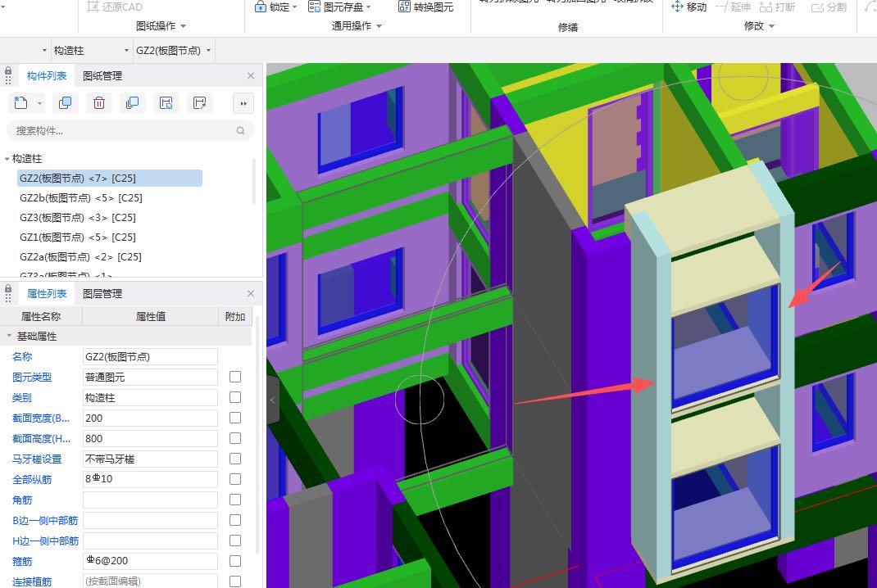Click the 全部纵筋 value field
The image size is (877, 588).
150,479
